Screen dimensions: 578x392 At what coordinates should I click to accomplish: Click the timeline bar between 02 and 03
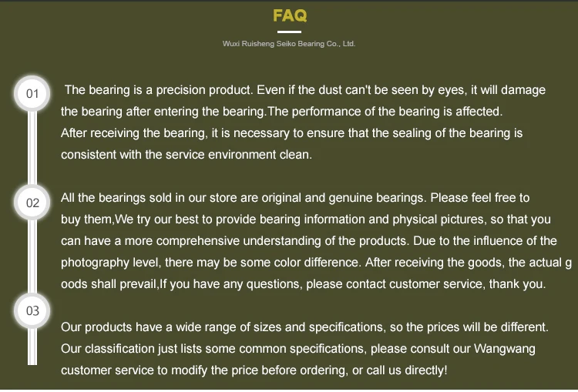(32, 256)
